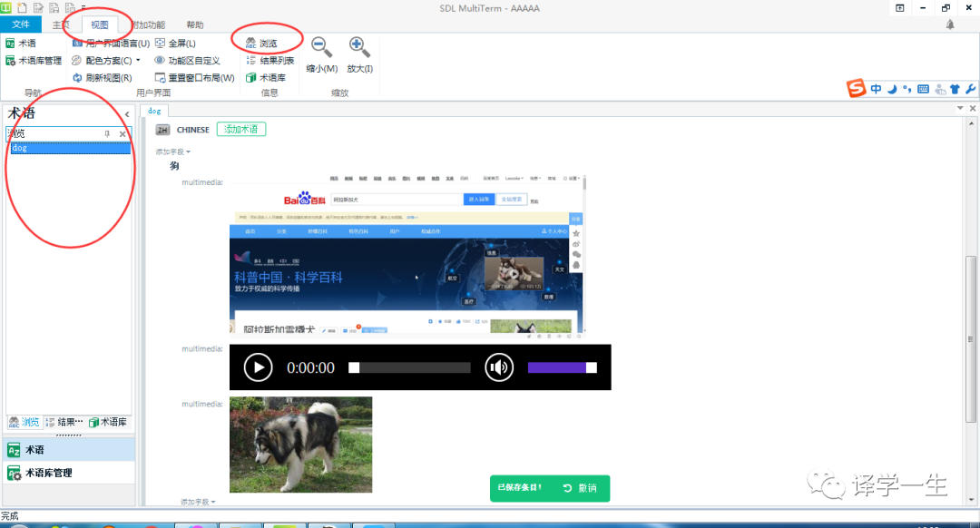The image size is (980, 528).
Task: Show the 结果列表 pane from ribbon
Action: point(270,61)
